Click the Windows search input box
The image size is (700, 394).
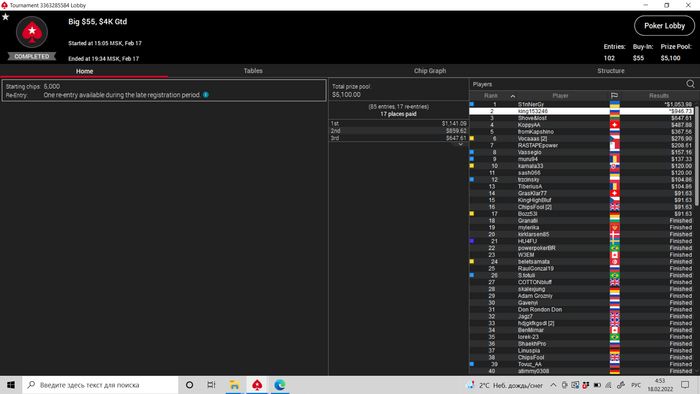click(100, 385)
